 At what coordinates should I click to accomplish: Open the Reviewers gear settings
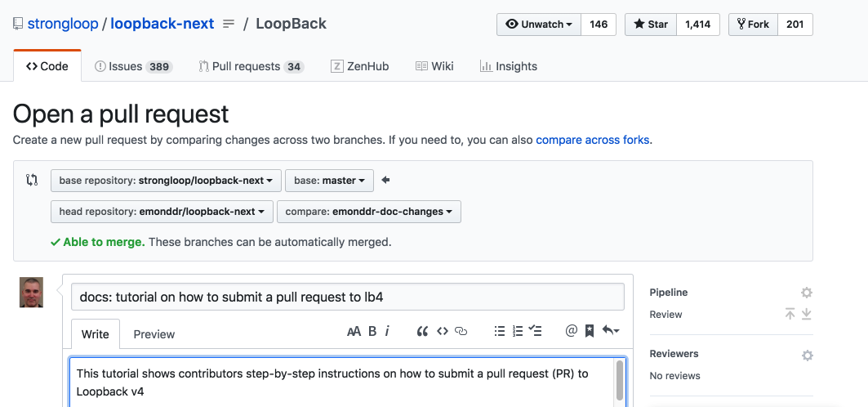coord(807,356)
